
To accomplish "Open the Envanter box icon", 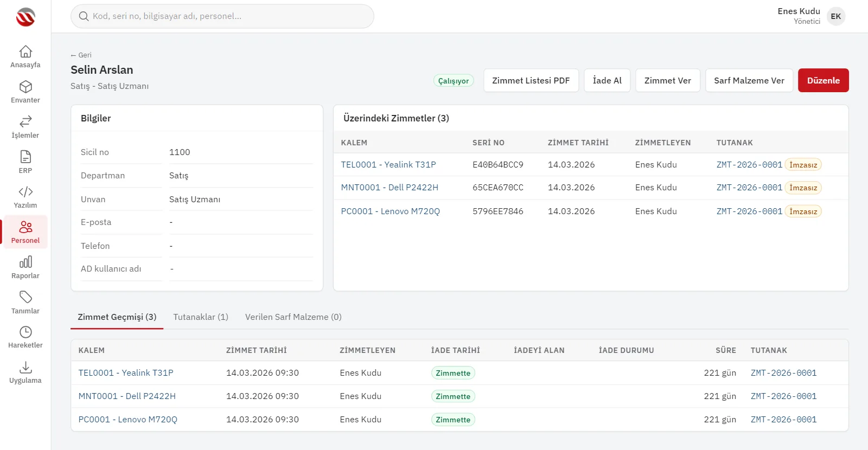I will click(25, 87).
